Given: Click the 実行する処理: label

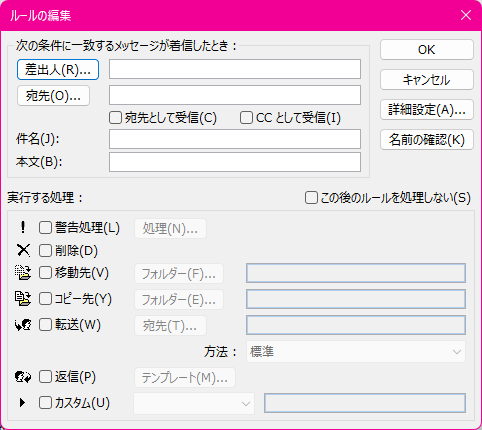Looking at the screenshot, I should pyautogui.click(x=45, y=198).
